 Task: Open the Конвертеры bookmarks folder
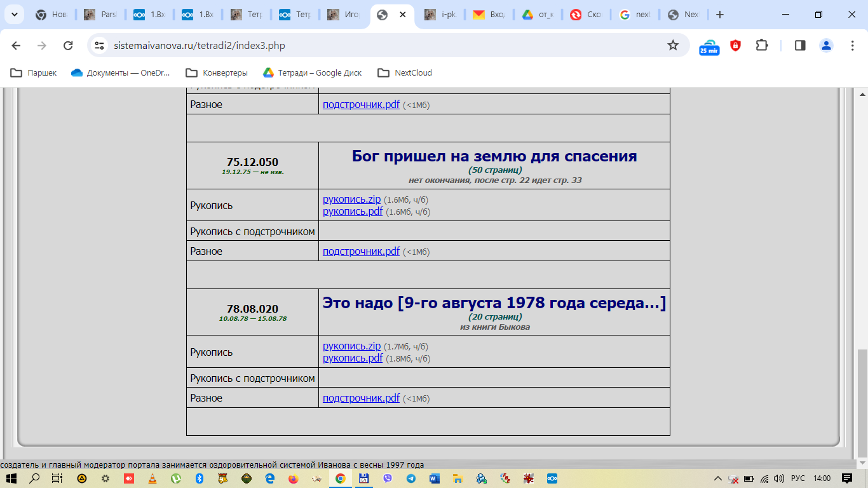click(217, 73)
